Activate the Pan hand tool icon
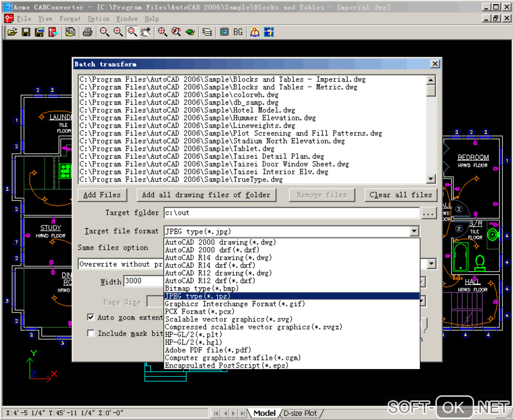 (146, 32)
